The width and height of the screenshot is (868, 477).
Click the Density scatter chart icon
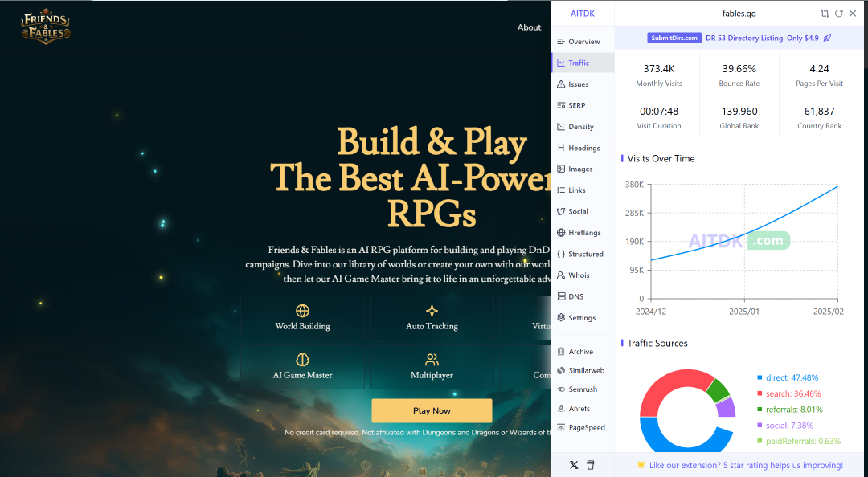[561, 127]
